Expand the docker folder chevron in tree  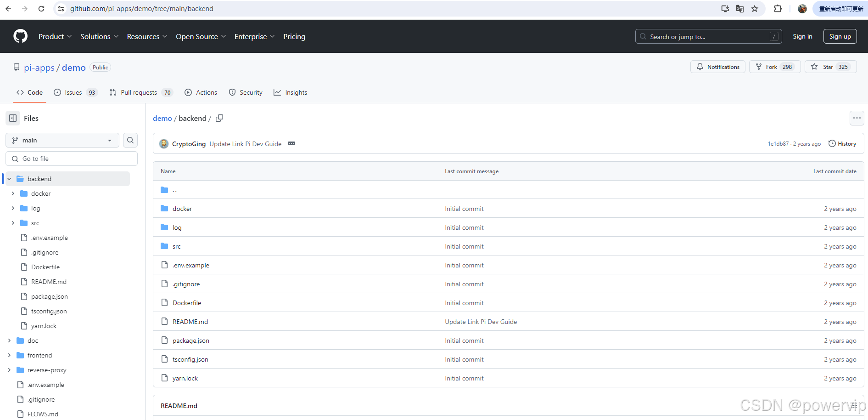pyautogui.click(x=13, y=193)
